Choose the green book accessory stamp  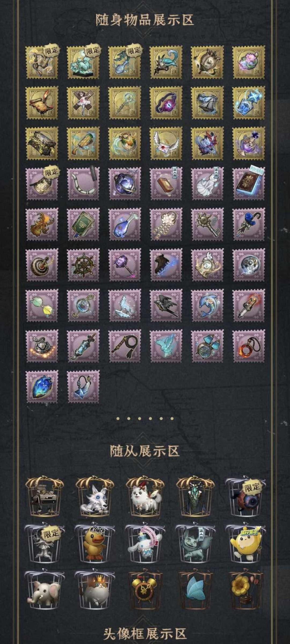pos(83,224)
